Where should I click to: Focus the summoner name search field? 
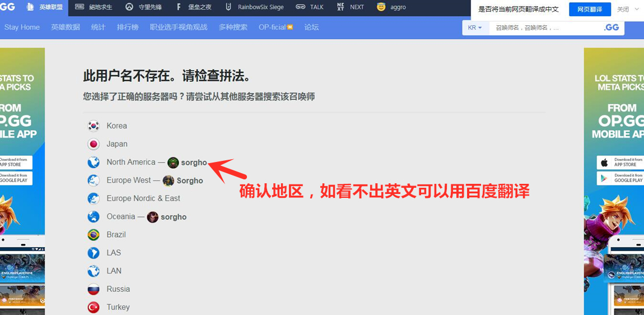coord(545,27)
